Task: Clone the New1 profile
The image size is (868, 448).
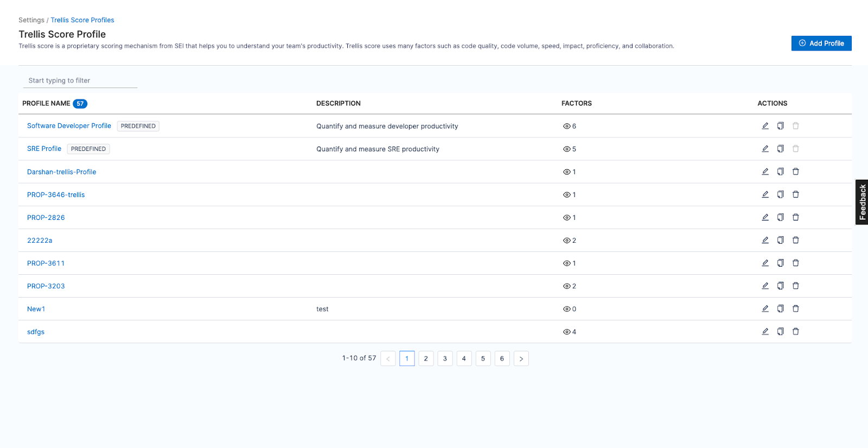Action: pos(780,308)
